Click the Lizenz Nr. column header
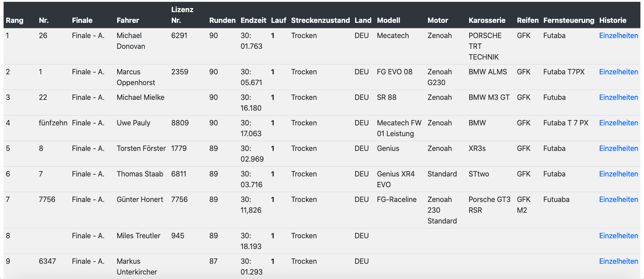Viewport: 644px width, 279px height. tap(182, 15)
